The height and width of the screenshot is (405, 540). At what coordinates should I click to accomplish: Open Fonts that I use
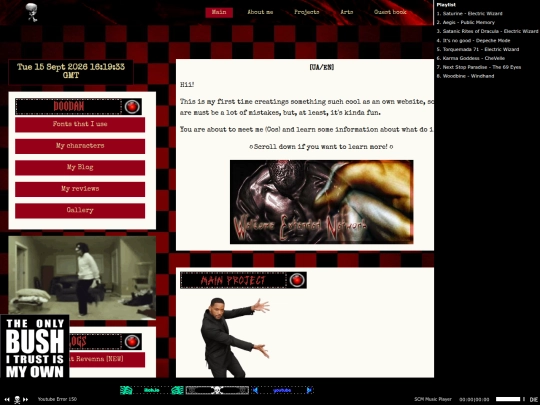(80, 125)
